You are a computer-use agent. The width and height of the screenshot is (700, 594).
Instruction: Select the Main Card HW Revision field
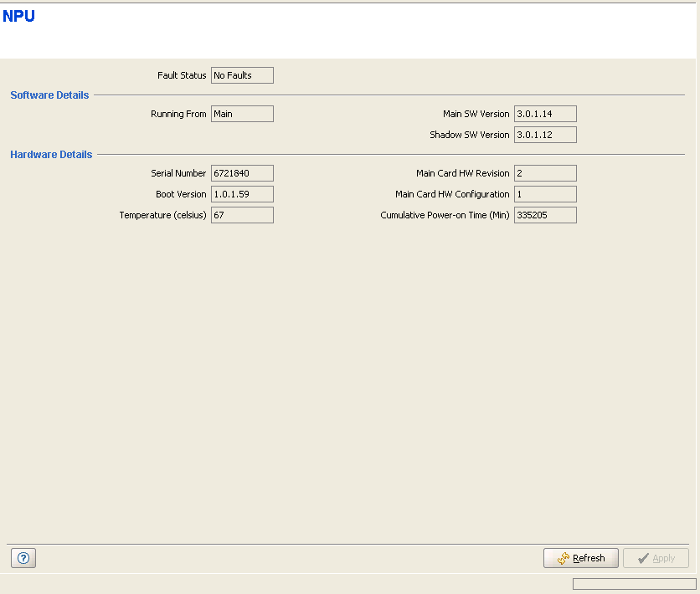click(x=545, y=173)
